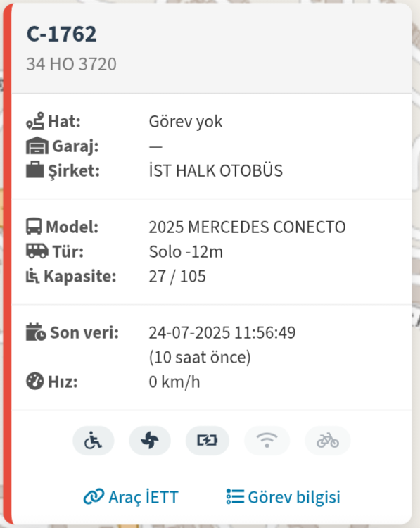Click the briefcase icon beside Şirket
420x528 pixels.
point(35,170)
